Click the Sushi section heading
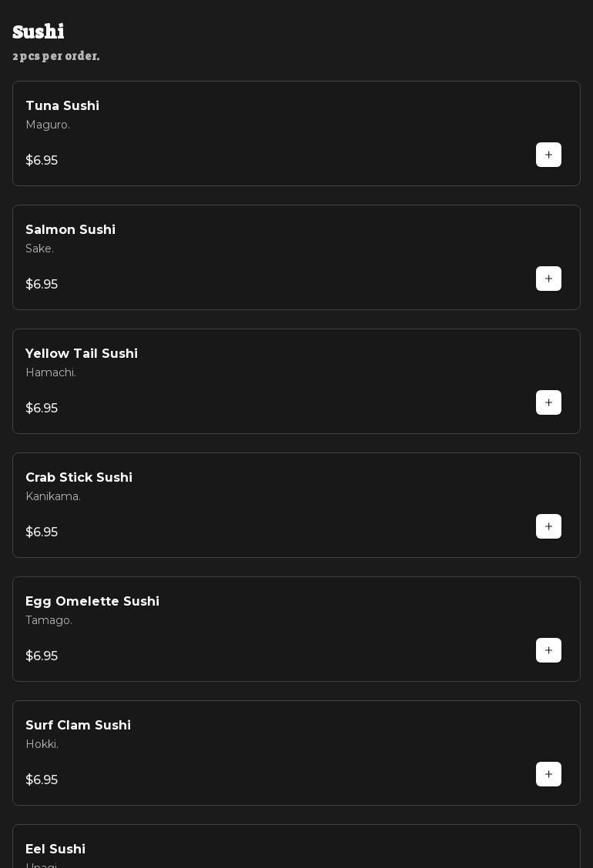 pyautogui.click(x=39, y=32)
